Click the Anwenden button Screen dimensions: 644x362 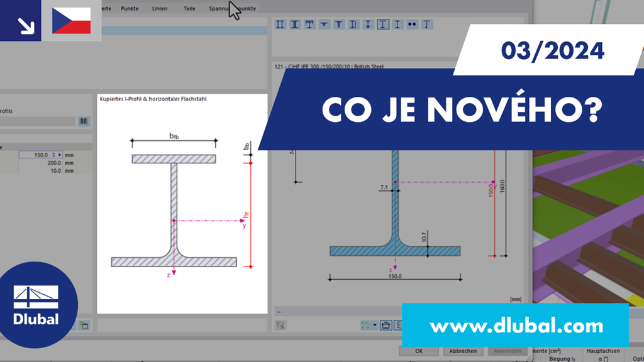pos(508,351)
